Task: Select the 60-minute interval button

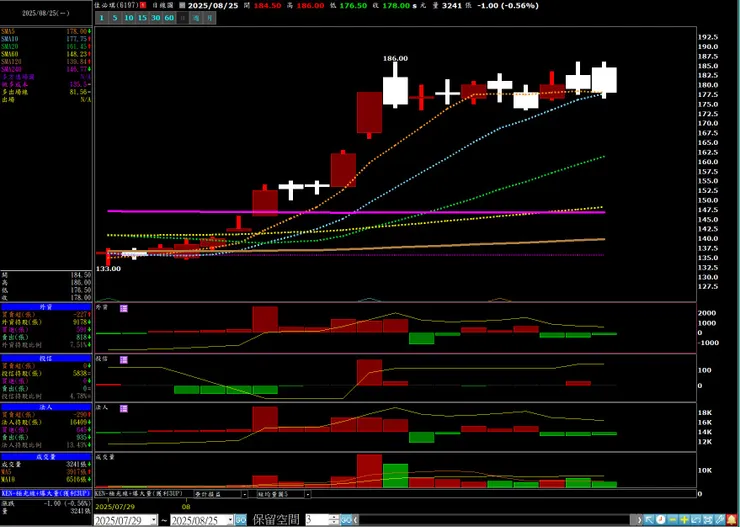Action: click(x=169, y=18)
